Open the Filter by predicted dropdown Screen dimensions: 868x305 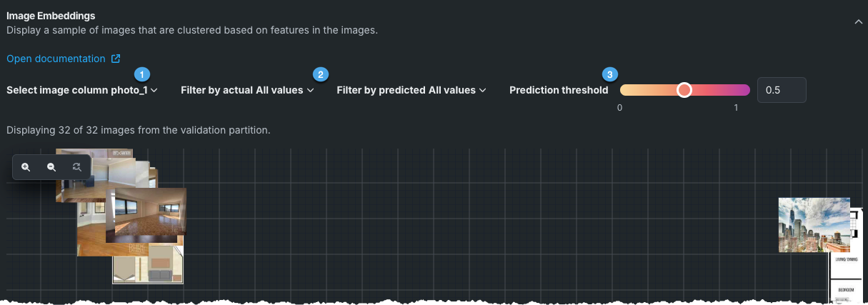click(411, 91)
